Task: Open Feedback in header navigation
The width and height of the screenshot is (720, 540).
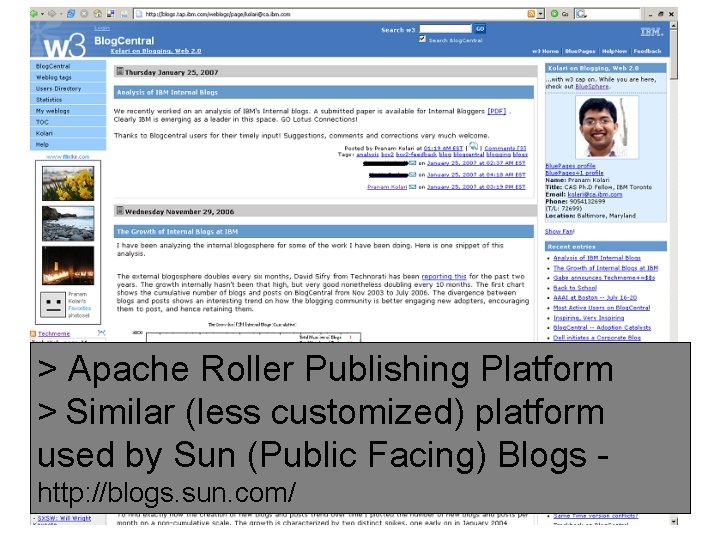Action: coord(647,51)
